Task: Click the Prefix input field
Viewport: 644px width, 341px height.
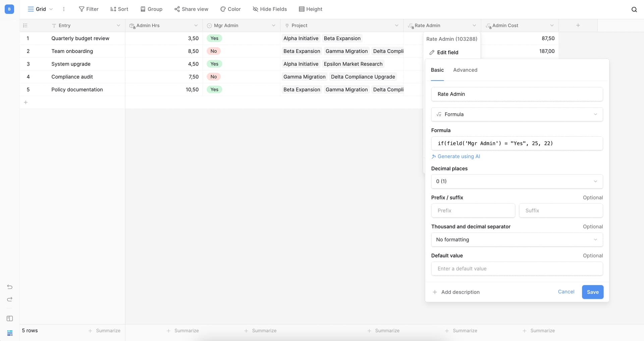Action: [473, 211]
